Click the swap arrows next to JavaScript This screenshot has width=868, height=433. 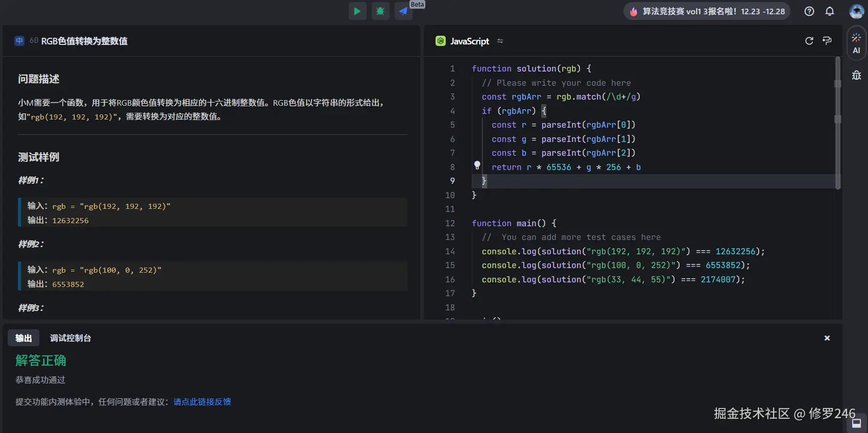pyautogui.click(x=500, y=41)
